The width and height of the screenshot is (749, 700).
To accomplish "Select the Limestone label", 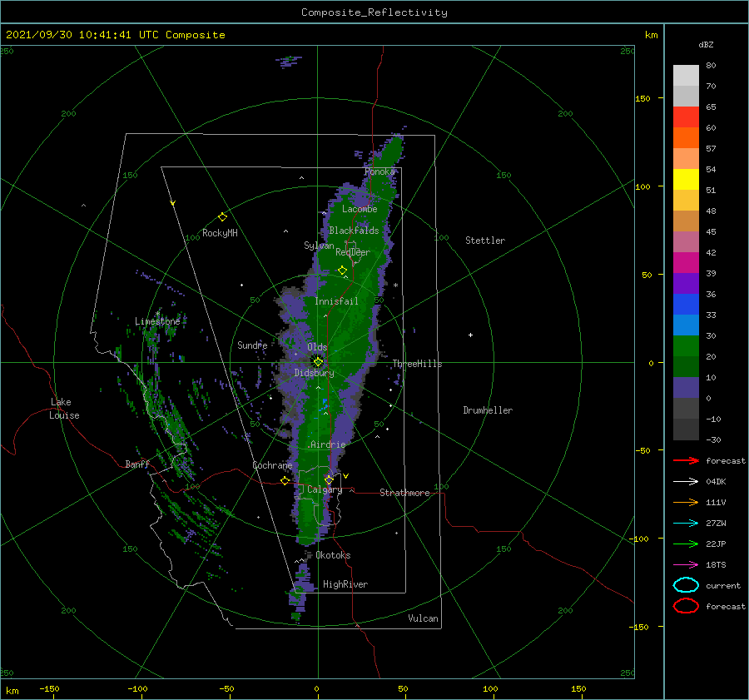I will click(157, 321).
